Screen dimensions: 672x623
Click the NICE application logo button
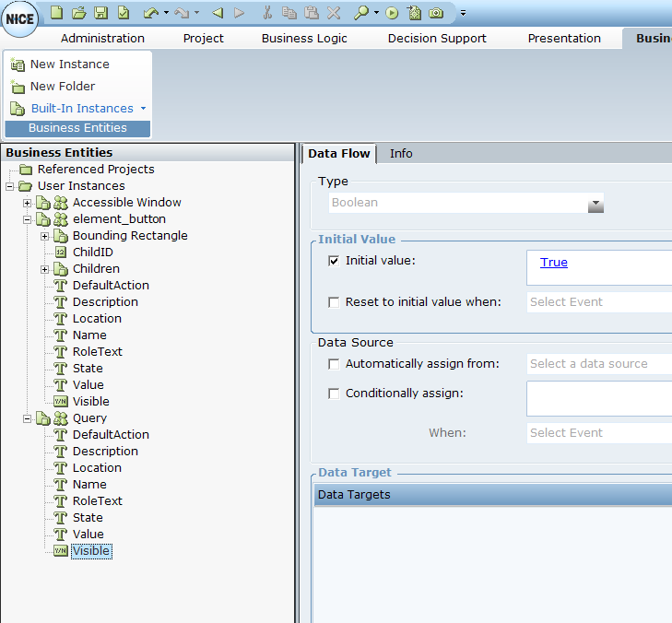pos(19,19)
